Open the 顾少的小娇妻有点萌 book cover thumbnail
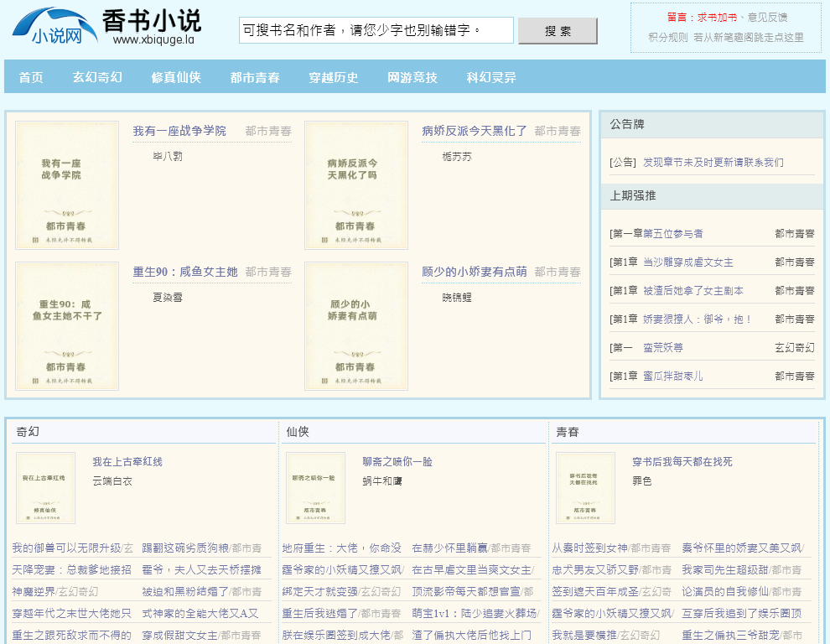Image resolution: width=830 pixels, height=644 pixels. pos(356,326)
